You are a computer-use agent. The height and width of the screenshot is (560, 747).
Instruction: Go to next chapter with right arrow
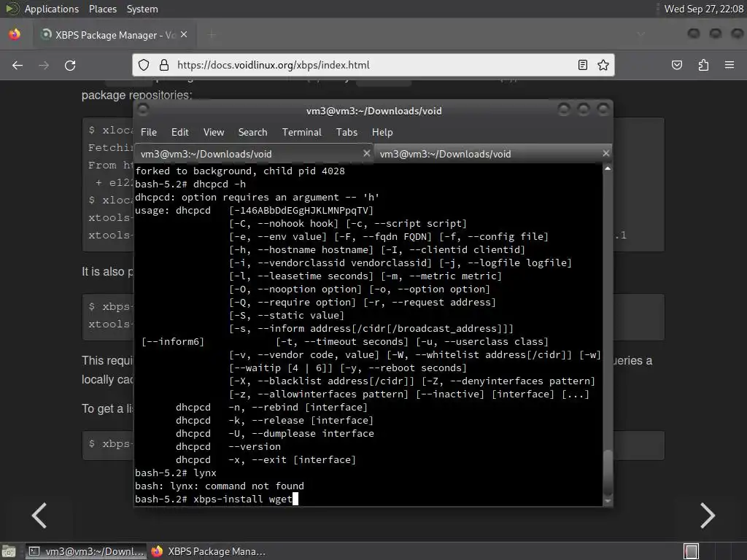[708, 516]
